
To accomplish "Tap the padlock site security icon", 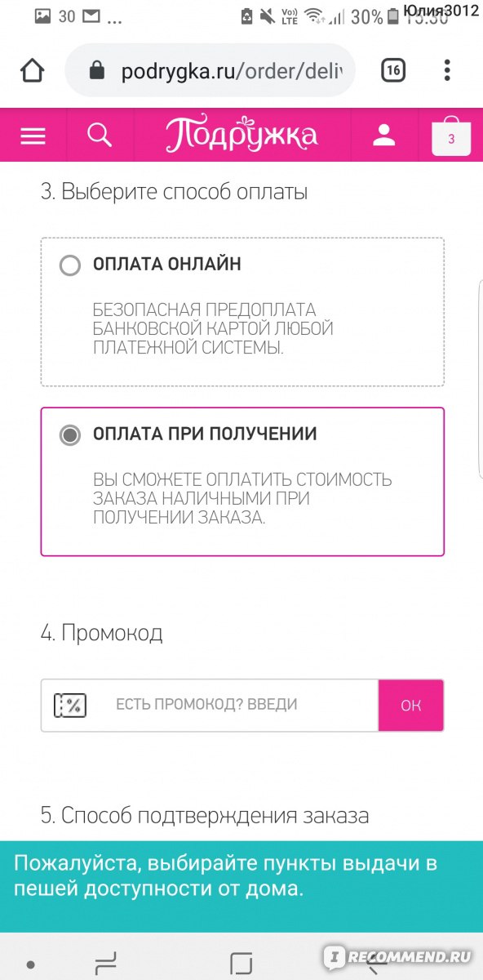I will point(98,71).
